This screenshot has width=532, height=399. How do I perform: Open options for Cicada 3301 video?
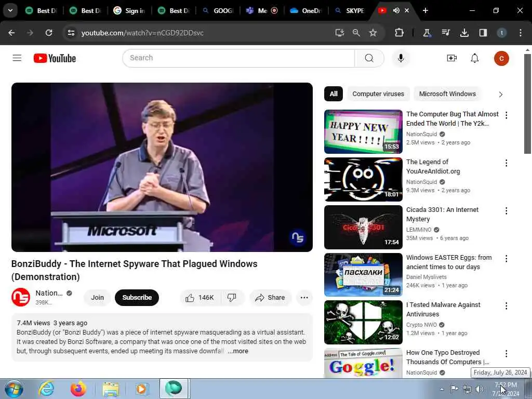click(506, 211)
